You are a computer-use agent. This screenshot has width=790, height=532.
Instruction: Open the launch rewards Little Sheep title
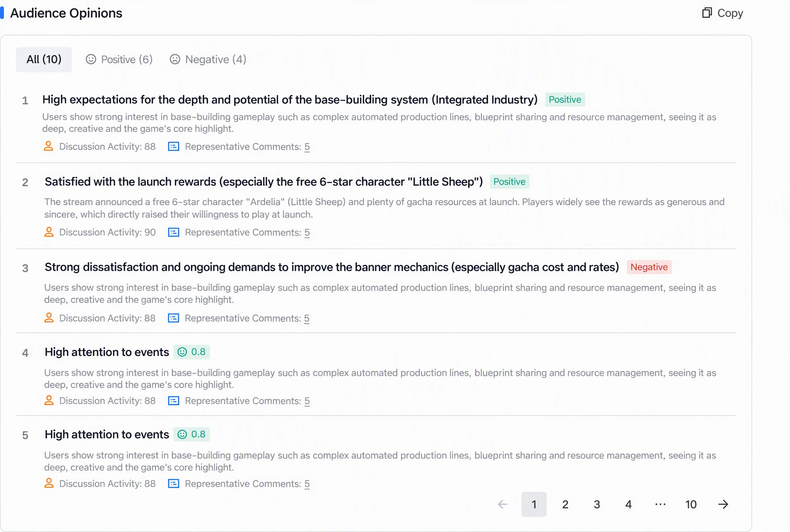tap(264, 182)
